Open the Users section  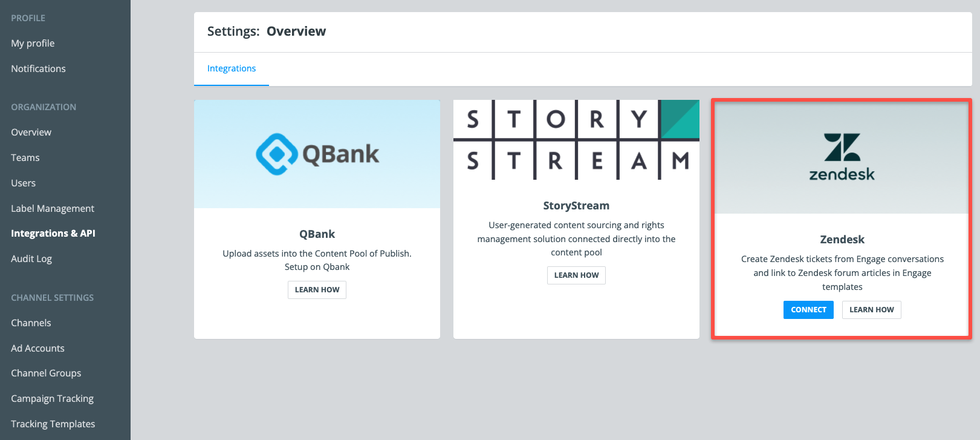23,183
